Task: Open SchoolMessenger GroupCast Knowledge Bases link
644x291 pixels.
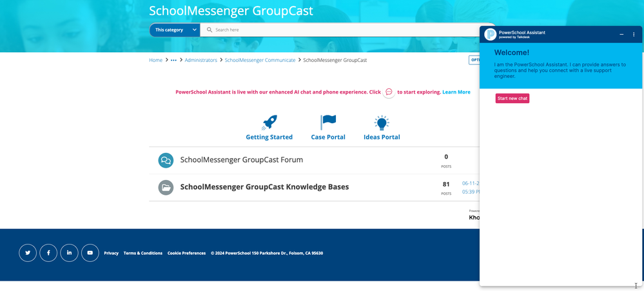Action: pyautogui.click(x=264, y=187)
